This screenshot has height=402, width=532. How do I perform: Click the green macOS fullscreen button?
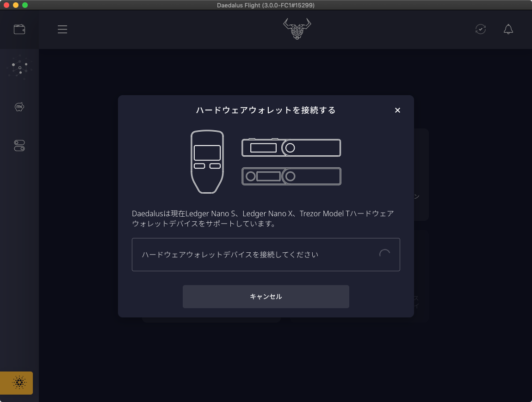25,5
